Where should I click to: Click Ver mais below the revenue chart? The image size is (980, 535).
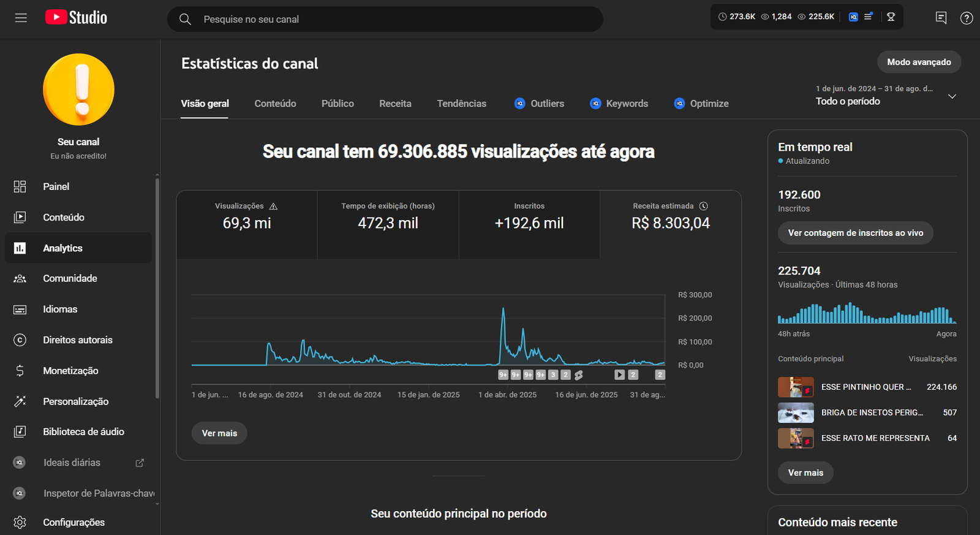(219, 433)
